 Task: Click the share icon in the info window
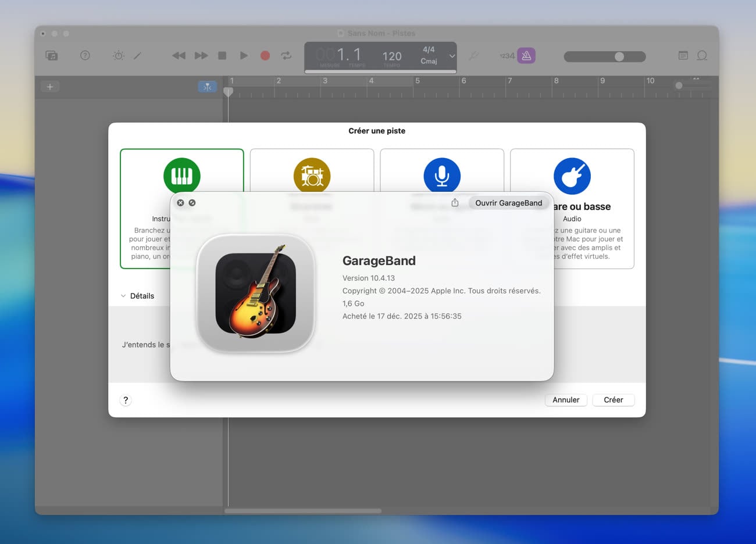[455, 203]
